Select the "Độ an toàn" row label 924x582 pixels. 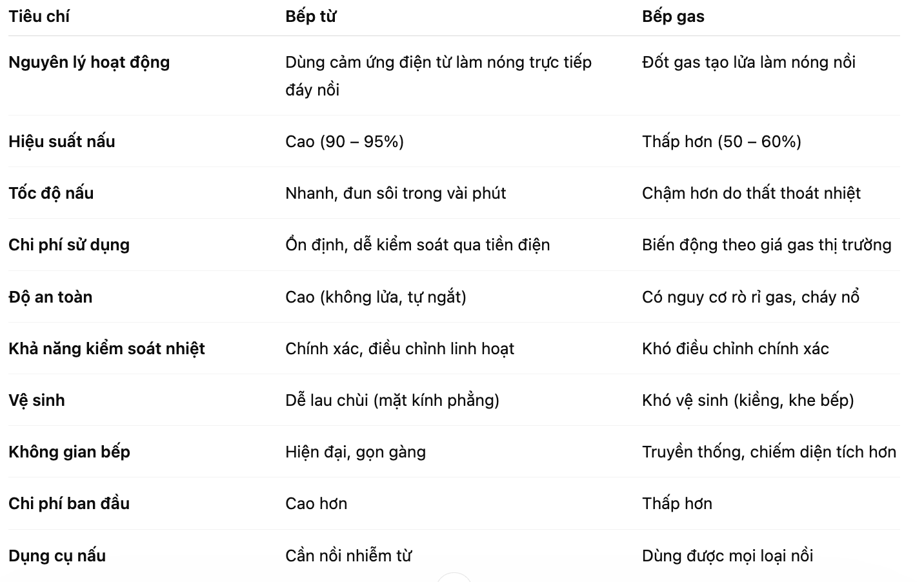click(50, 297)
